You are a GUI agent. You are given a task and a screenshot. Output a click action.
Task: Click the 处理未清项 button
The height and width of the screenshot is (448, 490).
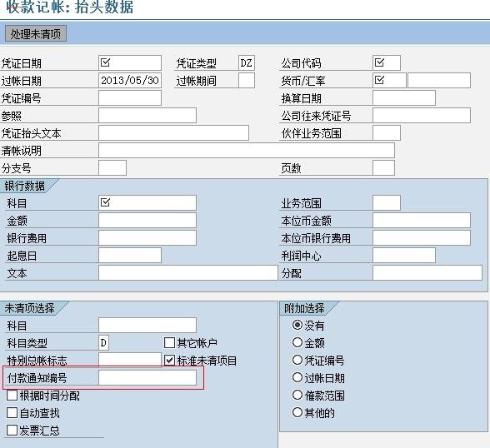(36, 33)
